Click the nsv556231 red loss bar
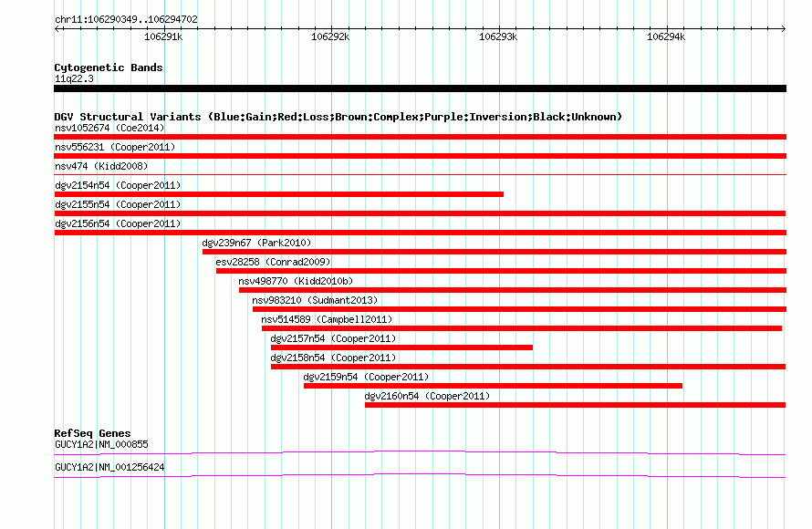Viewport: 812px width, 529px height. point(420,156)
